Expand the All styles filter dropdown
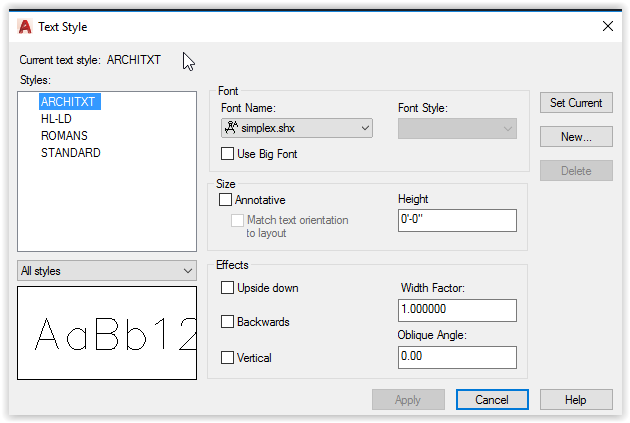The height and width of the screenshot is (423, 630). (107, 270)
